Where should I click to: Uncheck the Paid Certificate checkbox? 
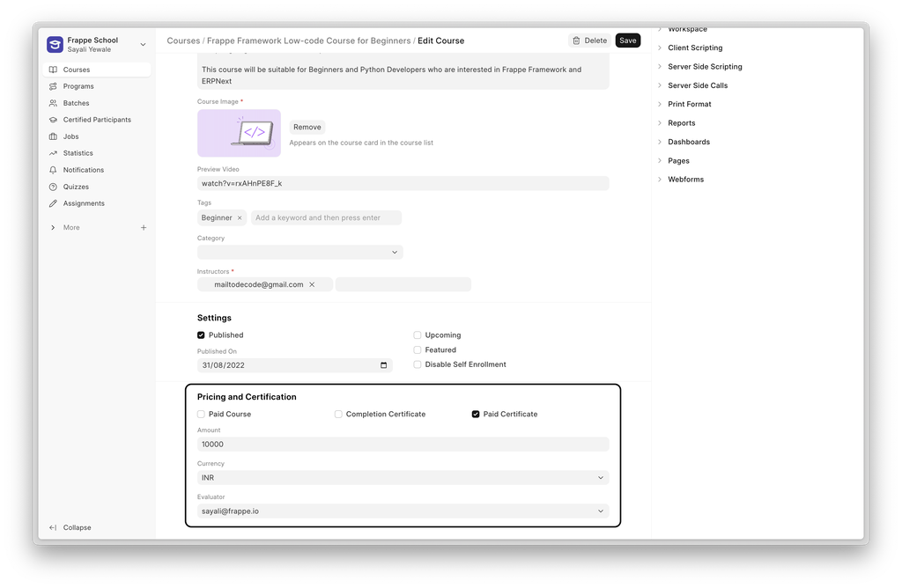click(476, 414)
